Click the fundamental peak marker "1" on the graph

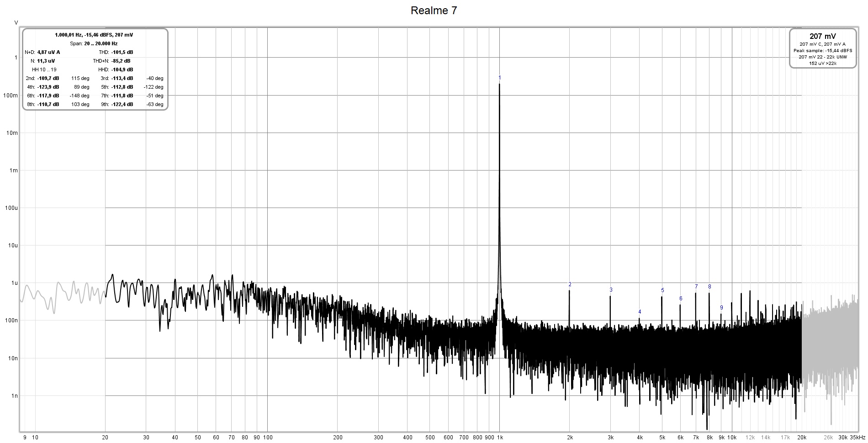(499, 78)
